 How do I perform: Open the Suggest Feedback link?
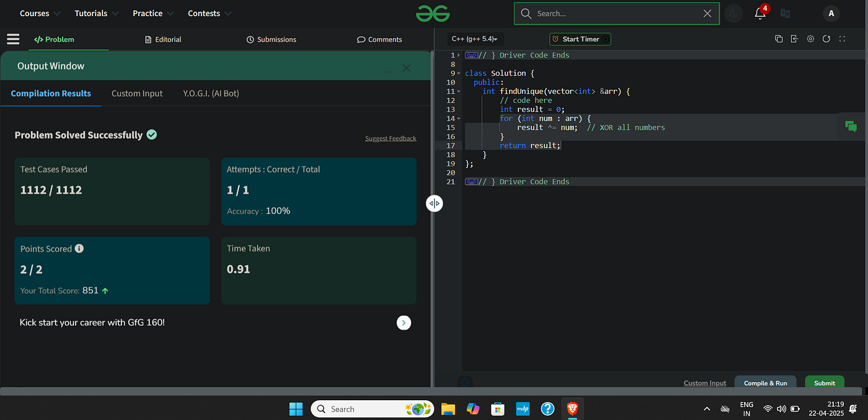[391, 138]
